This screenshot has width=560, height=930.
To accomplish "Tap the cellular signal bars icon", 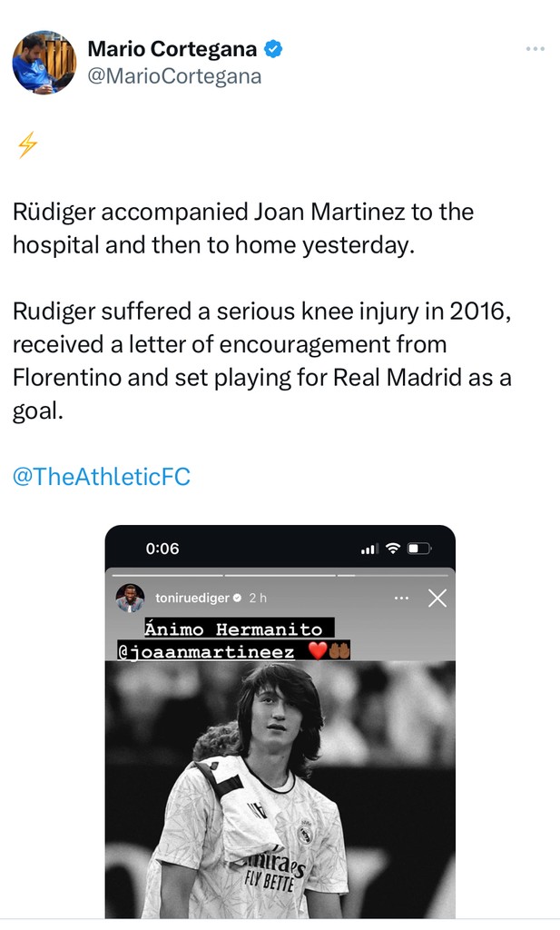I will [x=368, y=549].
